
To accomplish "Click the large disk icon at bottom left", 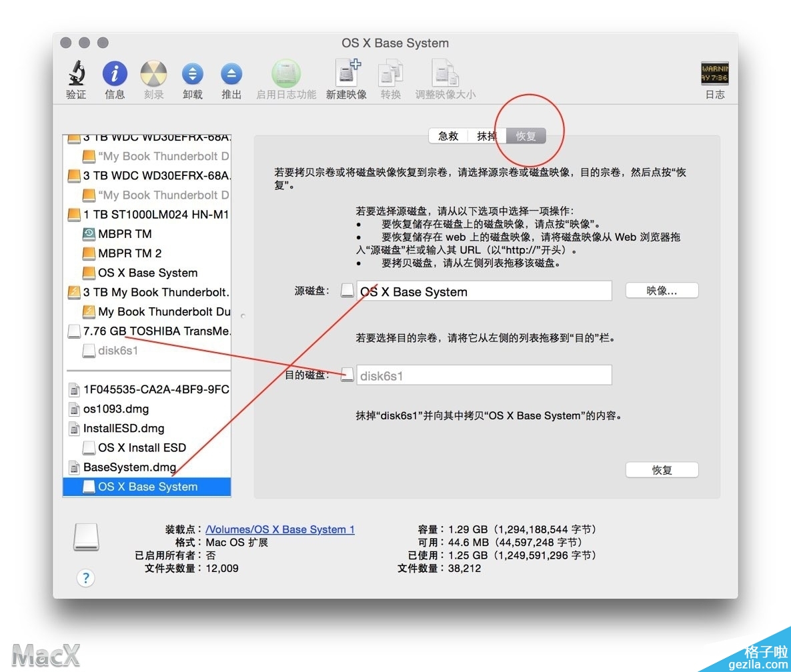I will (x=86, y=537).
